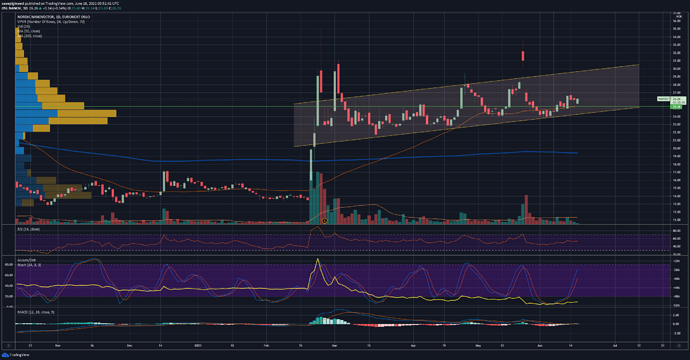The height and width of the screenshot is (360, 690).
Task: Click the "Jul" label on time axis
Action: click(615, 346)
